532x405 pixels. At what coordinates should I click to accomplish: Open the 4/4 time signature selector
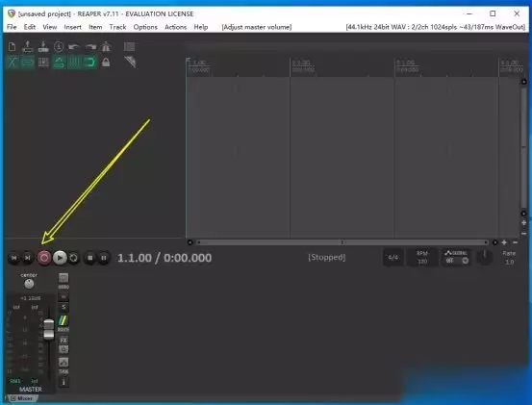tap(393, 258)
